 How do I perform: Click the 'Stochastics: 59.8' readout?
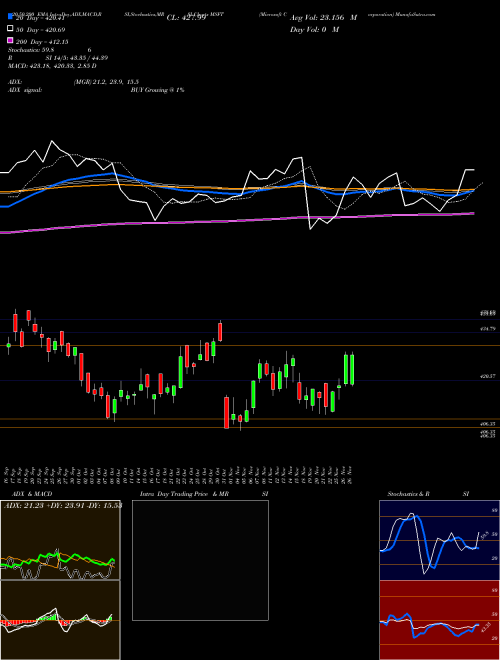(x=31, y=50)
